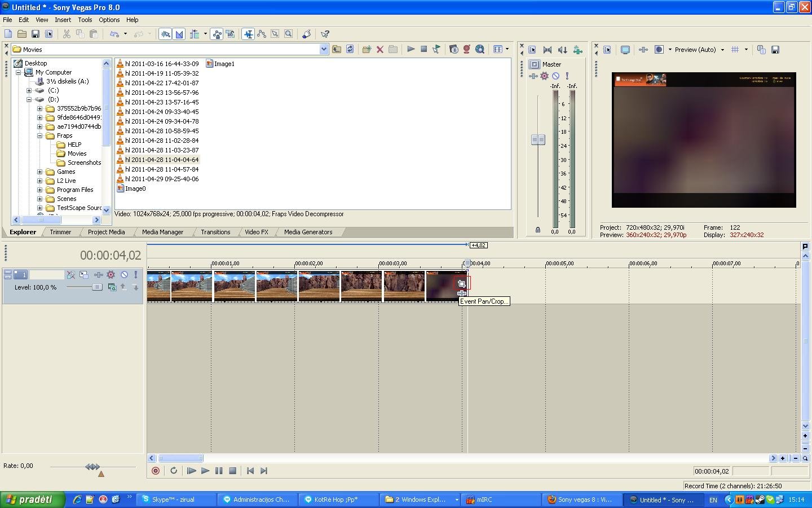Select the file hl 2011-04-29 09-25-40-06

pyautogui.click(x=161, y=179)
